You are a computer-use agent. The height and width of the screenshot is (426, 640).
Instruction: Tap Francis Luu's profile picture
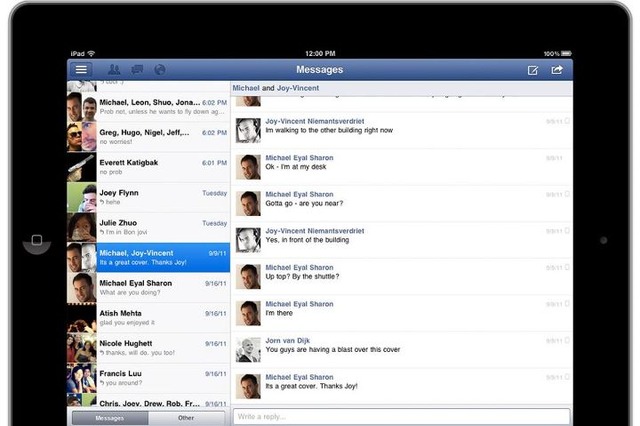tap(82, 378)
